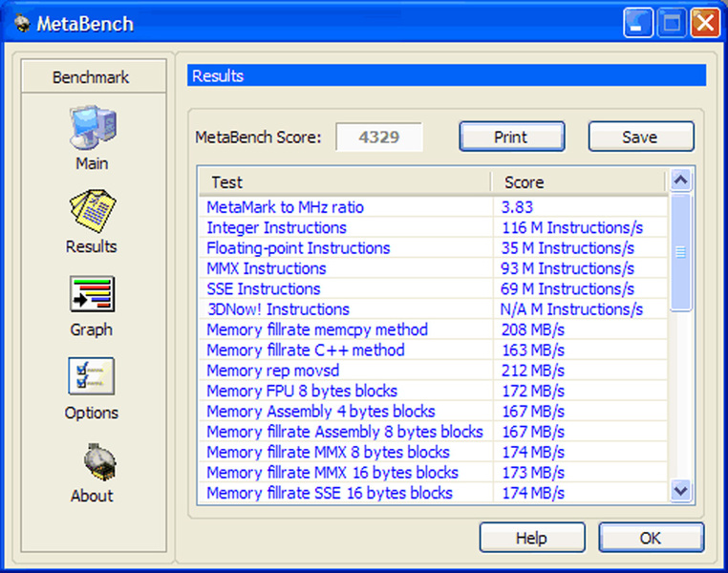Open Help for MetaBench
The width and height of the screenshot is (728, 573).
tap(532, 538)
